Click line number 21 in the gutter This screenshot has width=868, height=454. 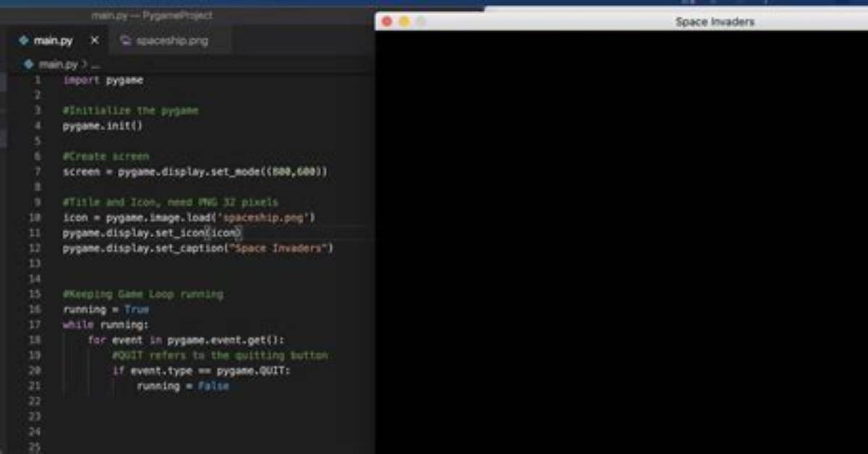(x=35, y=386)
